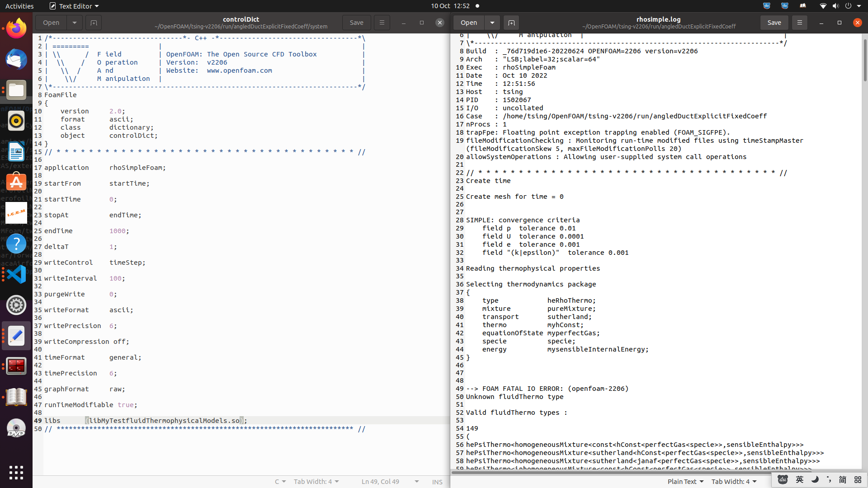Save the controlDict file
Viewport: 868px width, 488px height.
pyautogui.click(x=356, y=23)
